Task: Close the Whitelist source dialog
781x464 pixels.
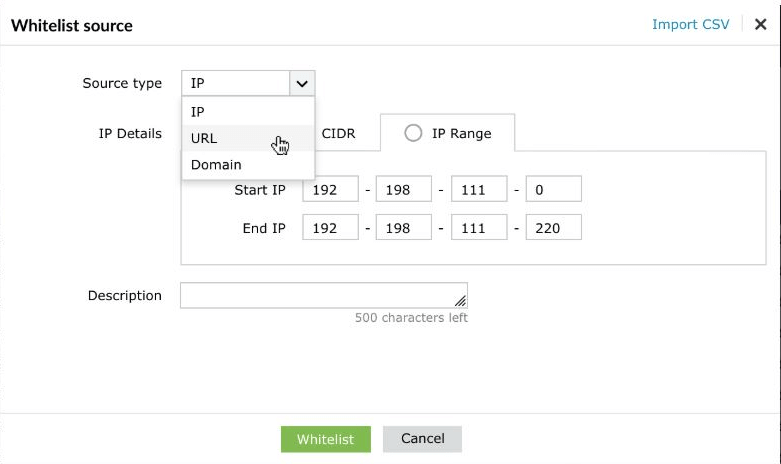Action: (761, 25)
